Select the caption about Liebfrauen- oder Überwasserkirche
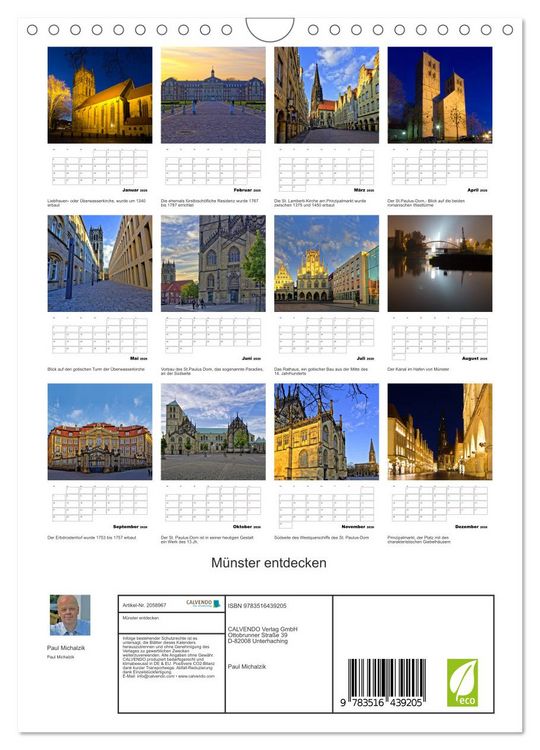The height and width of the screenshot is (750, 540). tap(97, 203)
